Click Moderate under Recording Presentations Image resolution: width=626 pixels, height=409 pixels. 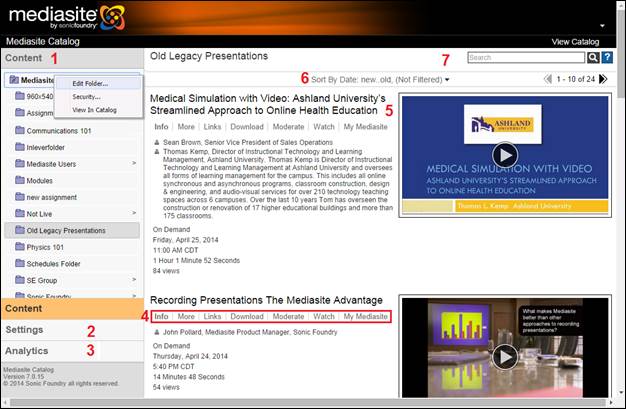pos(288,316)
